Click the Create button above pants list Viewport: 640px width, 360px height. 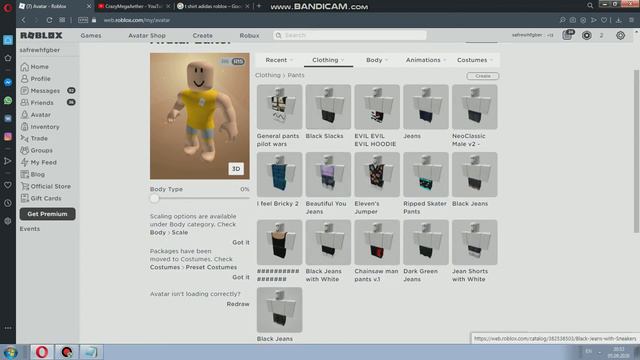pyautogui.click(x=482, y=76)
